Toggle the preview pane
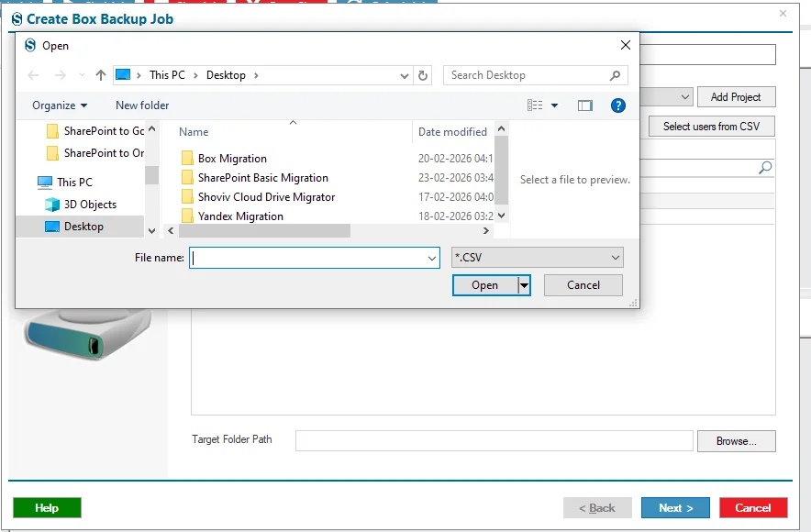811x532 pixels. (585, 105)
